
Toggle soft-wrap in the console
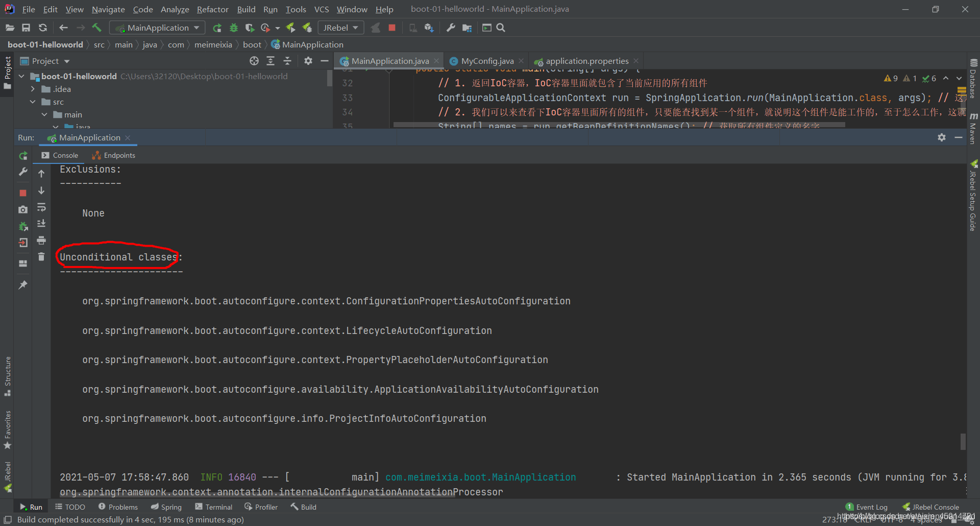pyautogui.click(x=41, y=207)
